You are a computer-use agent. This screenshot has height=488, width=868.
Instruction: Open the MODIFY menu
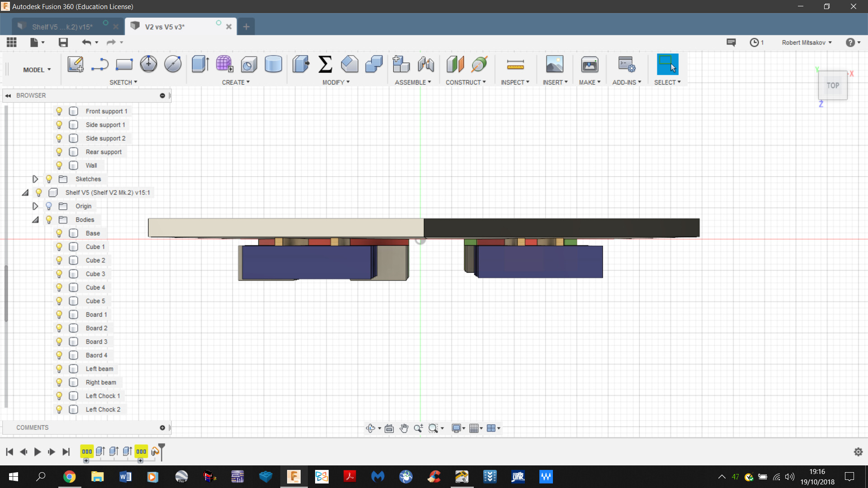tap(336, 82)
